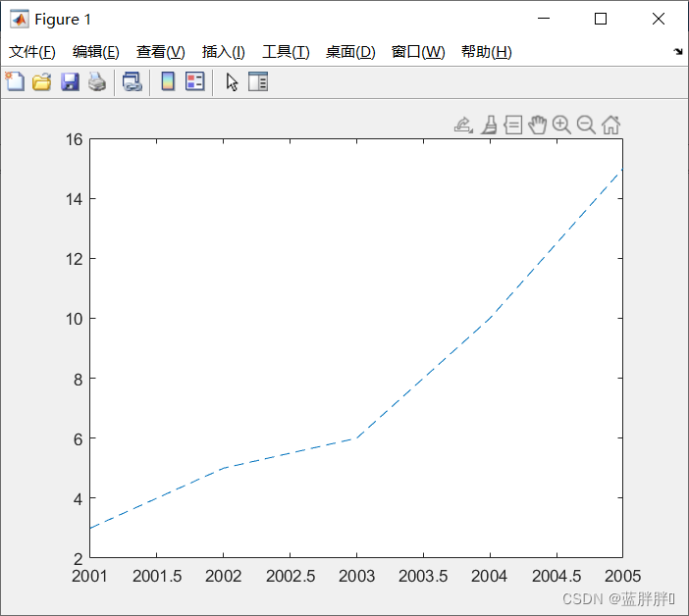Click the y-axis label 8
Image resolution: width=689 pixels, height=616 pixels.
click(78, 379)
